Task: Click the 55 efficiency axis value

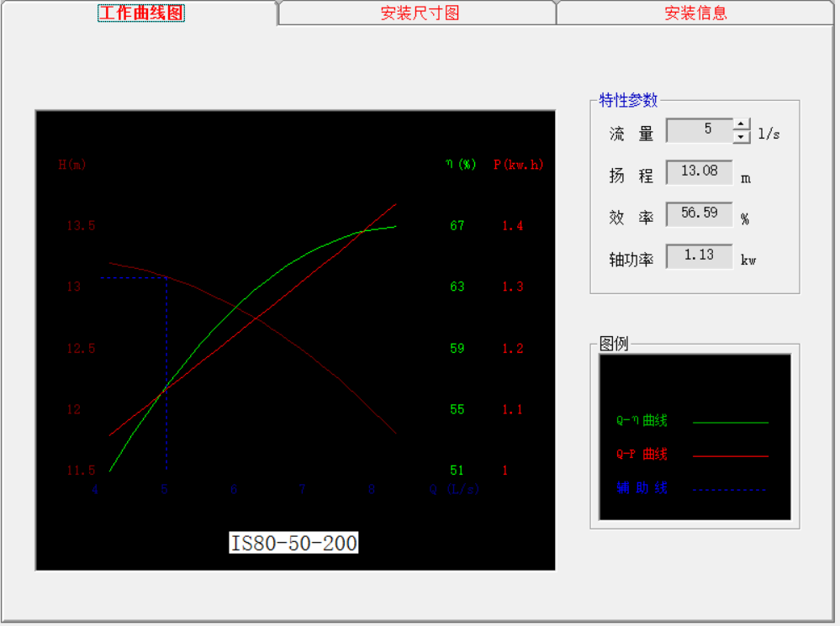Action: (x=457, y=410)
